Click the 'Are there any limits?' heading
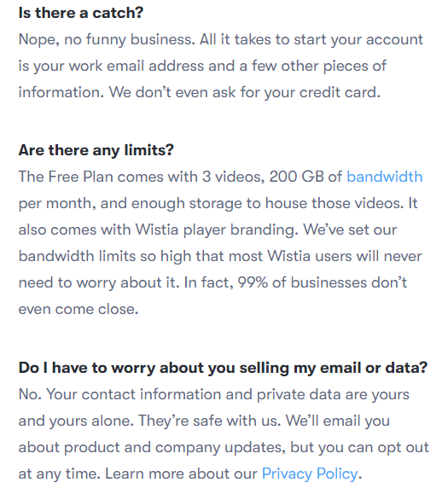 (96, 150)
